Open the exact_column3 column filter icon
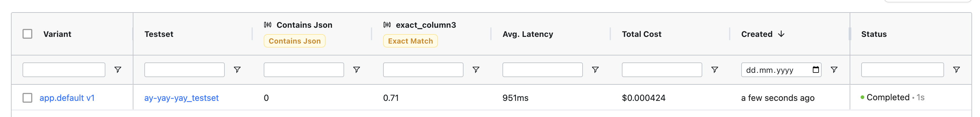980x117 pixels. click(476, 70)
